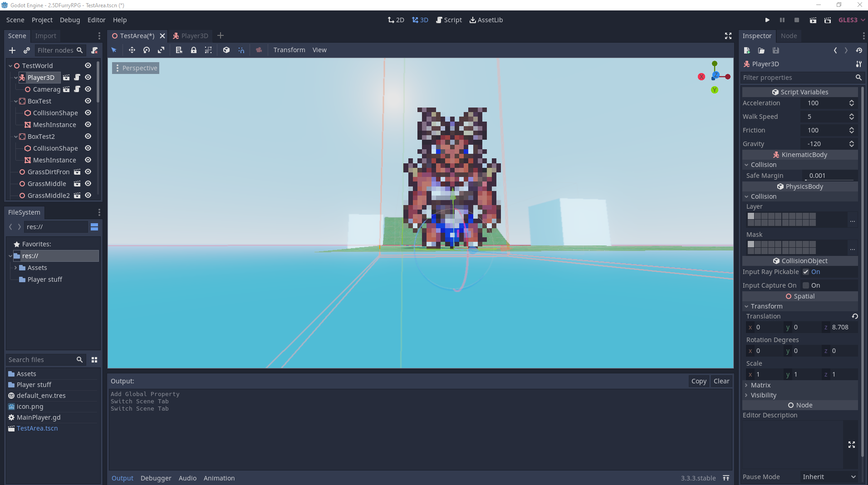This screenshot has height=485, width=868.
Task: Copy the output log
Action: (x=699, y=381)
